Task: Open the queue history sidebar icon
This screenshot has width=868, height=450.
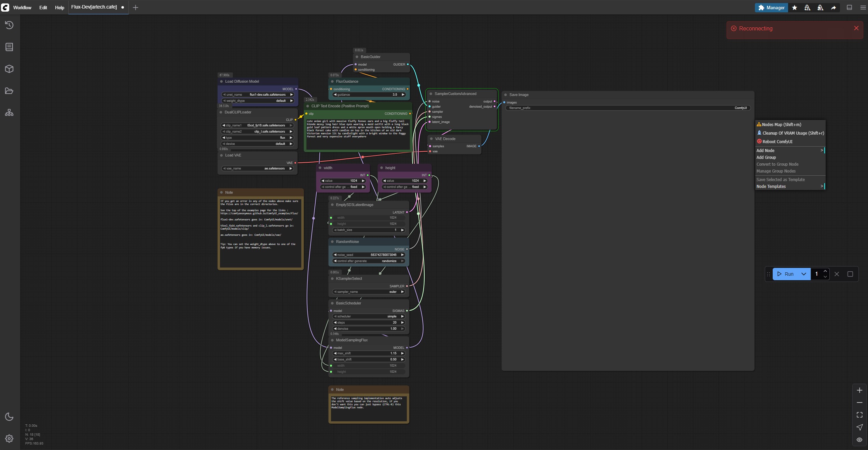Action: tap(9, 25)
